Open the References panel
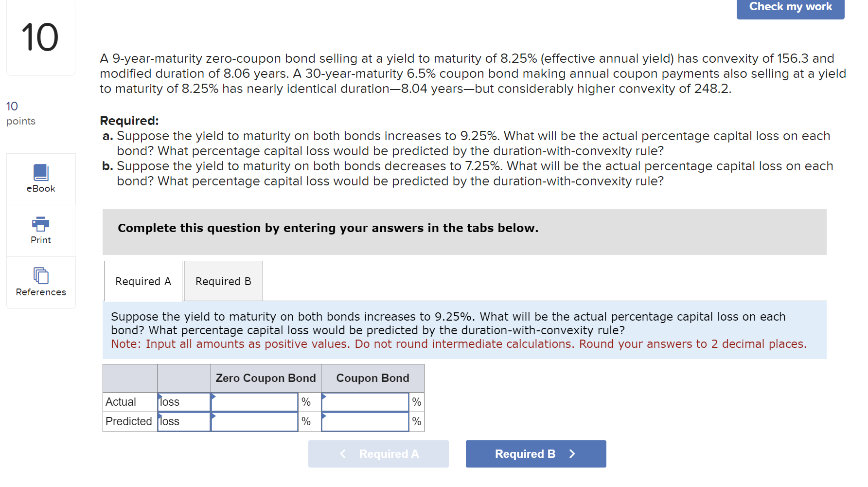Viewport: 868px width, 487px height. (x=40, y=282)
